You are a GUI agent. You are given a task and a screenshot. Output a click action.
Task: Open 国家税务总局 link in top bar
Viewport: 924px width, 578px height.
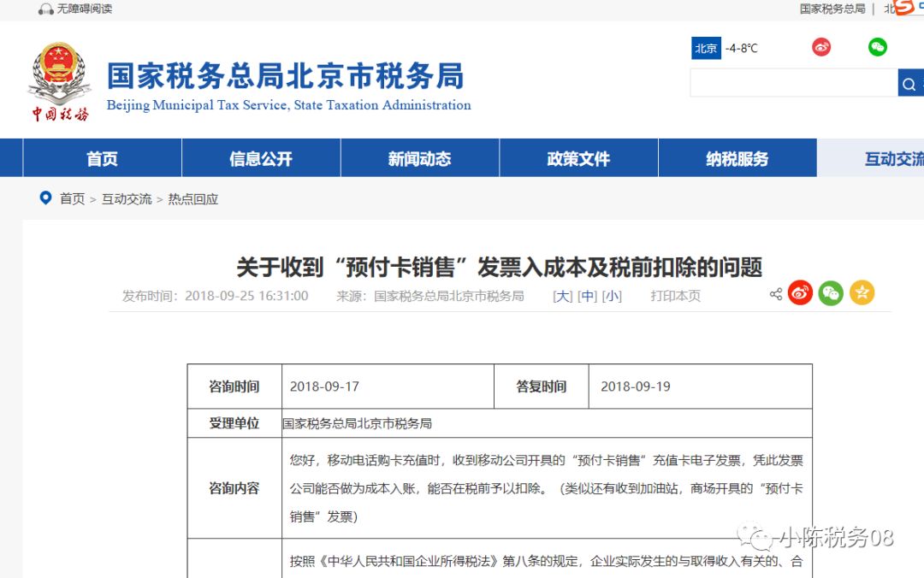click(832, 9)
